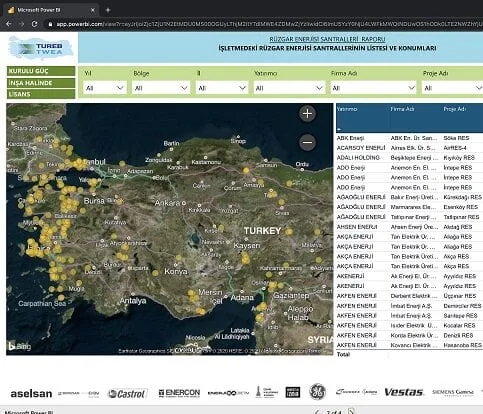Zoom in on the map with plus button

(x=307, y=114)
